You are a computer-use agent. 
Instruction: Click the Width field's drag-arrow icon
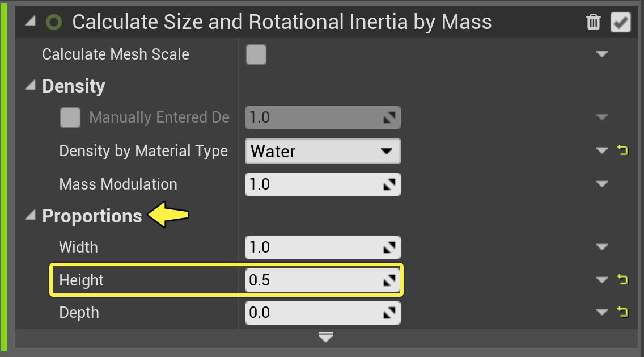coord(389,247)
